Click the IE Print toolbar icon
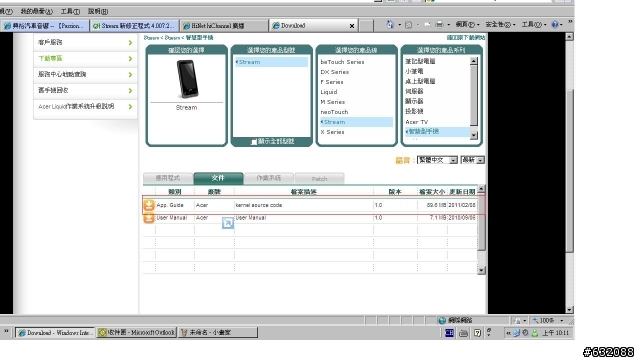Image resolution: width=640 pixels, height=360 pixels. tap(439, 25)
